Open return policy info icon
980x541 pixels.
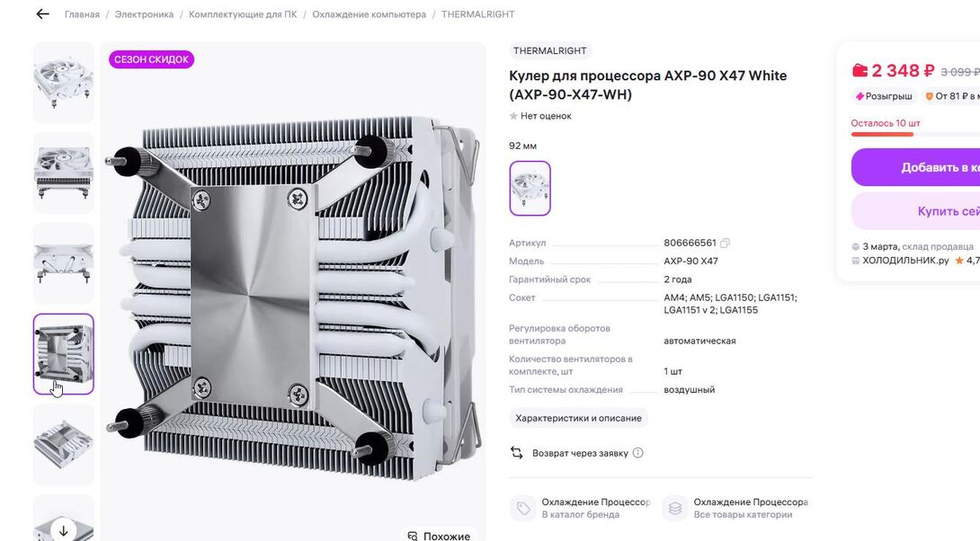[x=637, y=453]
